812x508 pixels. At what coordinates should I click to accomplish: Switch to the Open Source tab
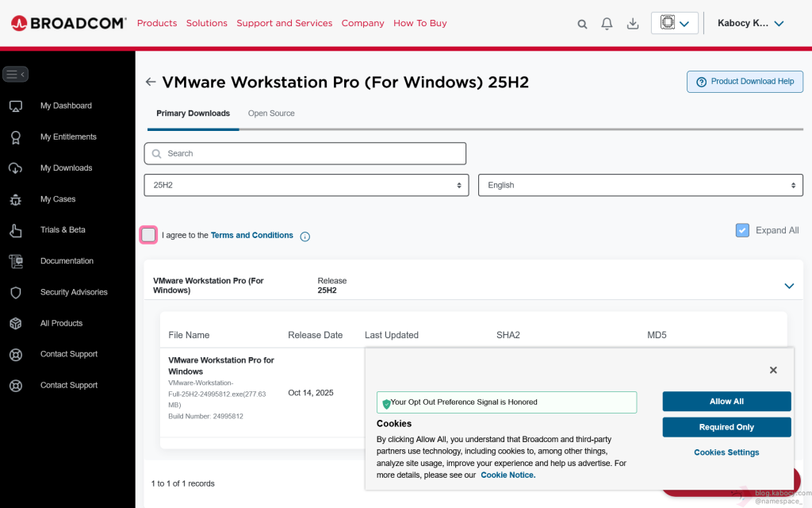tap(271, 114)
